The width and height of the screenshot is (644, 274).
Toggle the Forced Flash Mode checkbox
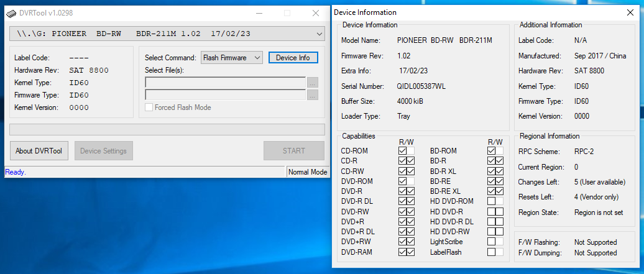(149, 107)
